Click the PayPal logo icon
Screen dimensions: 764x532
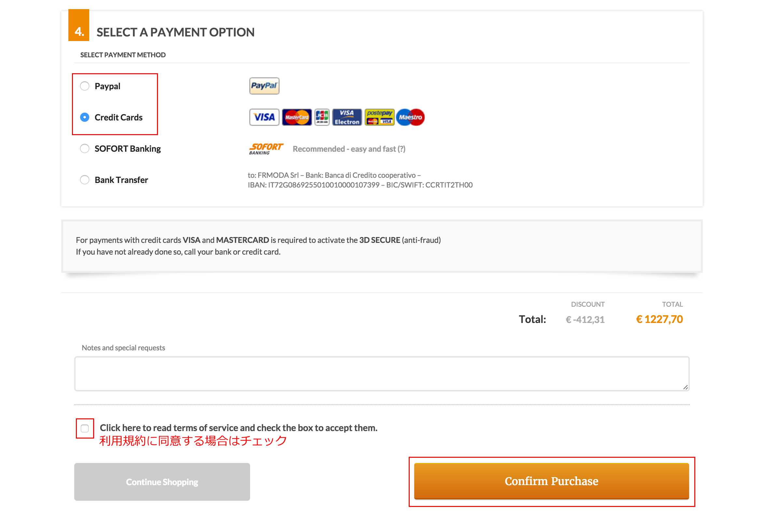point(264,86)
